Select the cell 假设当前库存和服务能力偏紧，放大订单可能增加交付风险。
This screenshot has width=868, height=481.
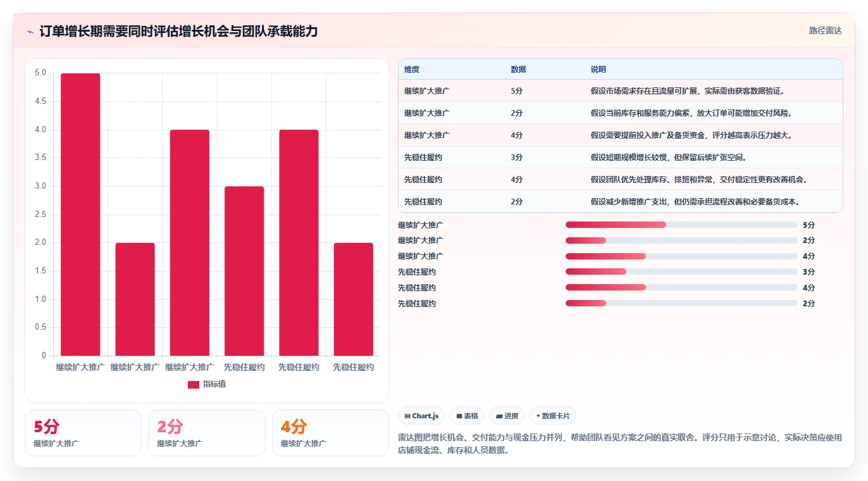pos(714,113)
